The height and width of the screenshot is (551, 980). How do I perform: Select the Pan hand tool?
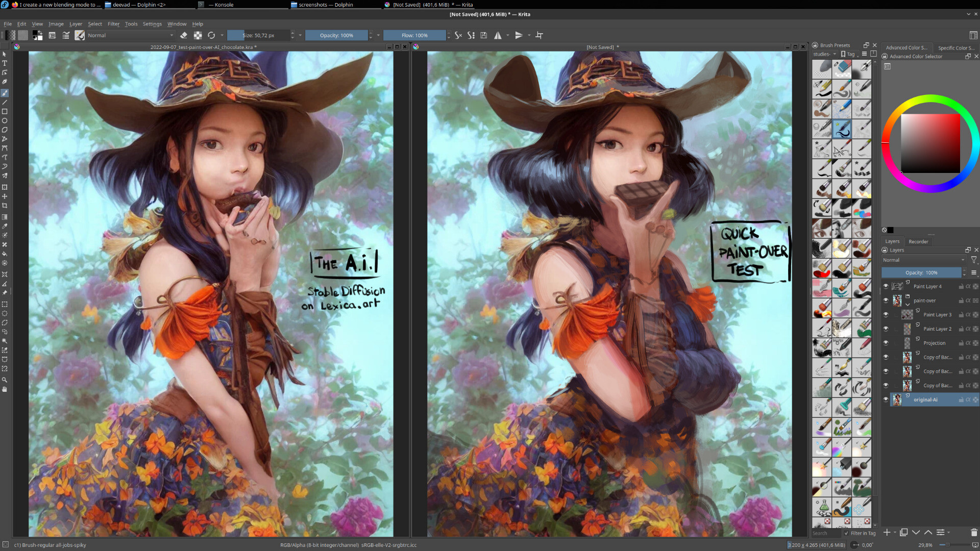click(x=5, y=389)
